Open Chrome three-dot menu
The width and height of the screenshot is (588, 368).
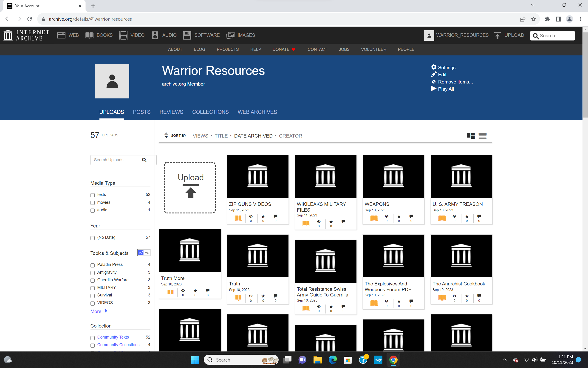[580, 19]
